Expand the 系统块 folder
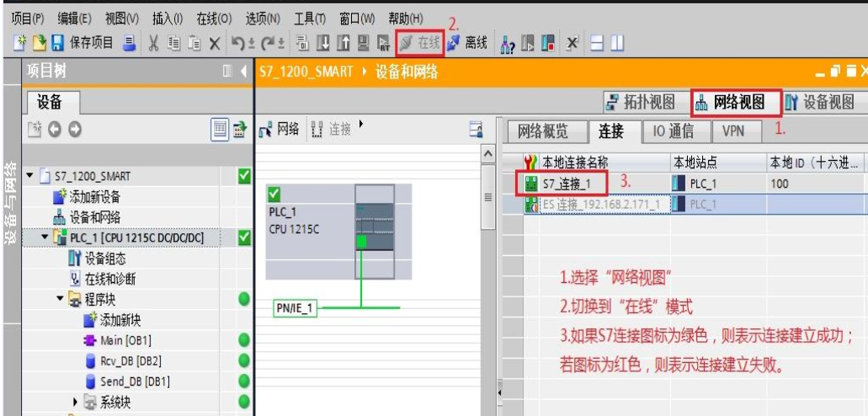The image size is (868, 416). point(75,402)
